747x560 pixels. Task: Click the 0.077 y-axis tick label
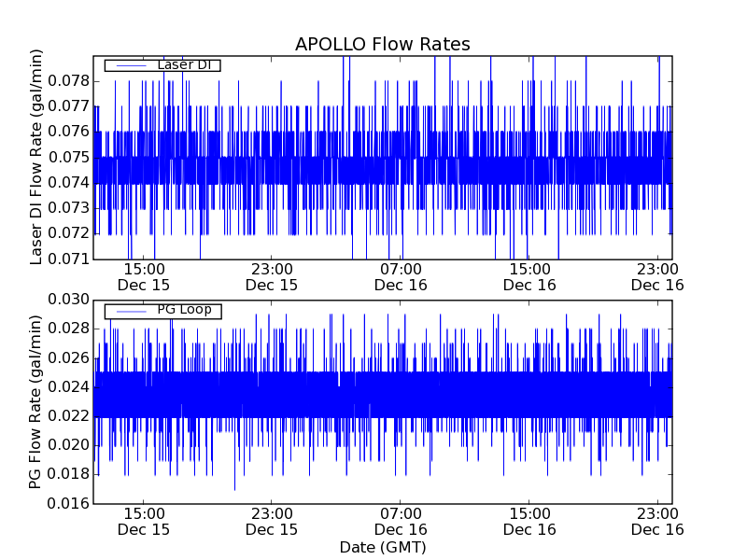(x=68, y=106)
